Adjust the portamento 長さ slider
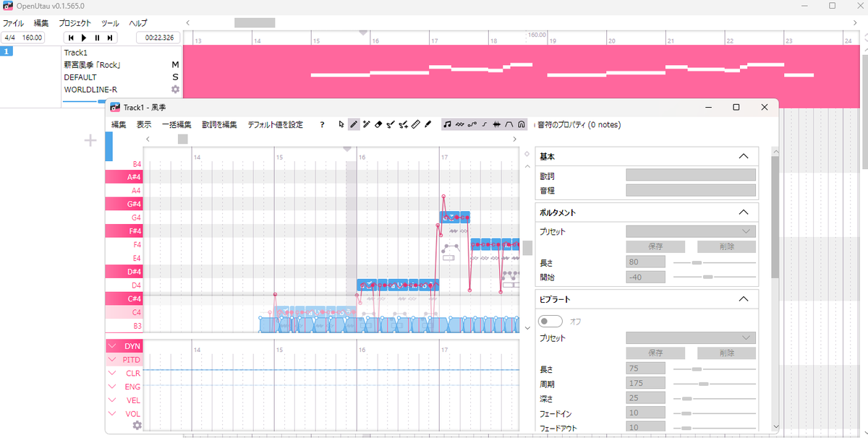868x448 pixels. coord(715,262)
